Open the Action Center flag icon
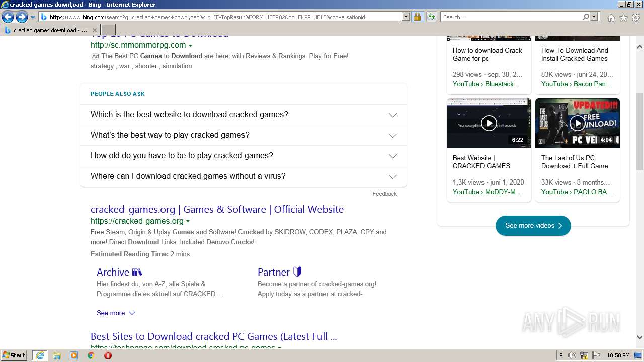The height and width of the screenshot is (362, 644). tap(596, 355)
